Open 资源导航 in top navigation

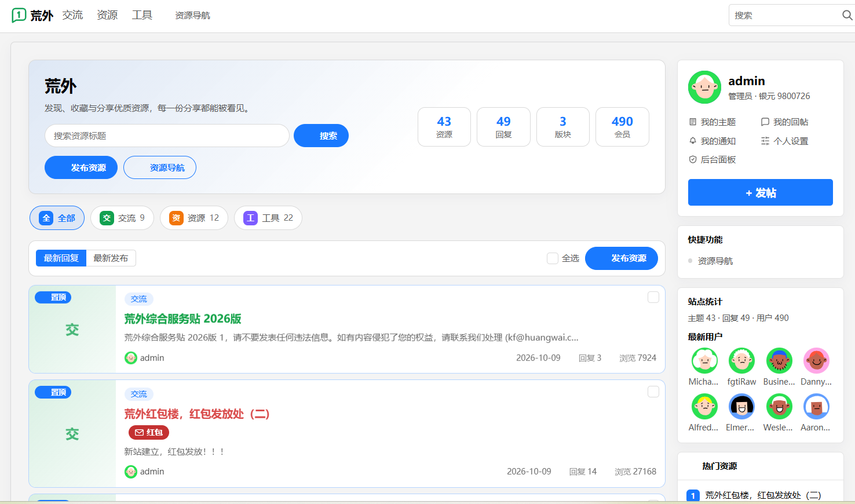[x=192, y=16]
